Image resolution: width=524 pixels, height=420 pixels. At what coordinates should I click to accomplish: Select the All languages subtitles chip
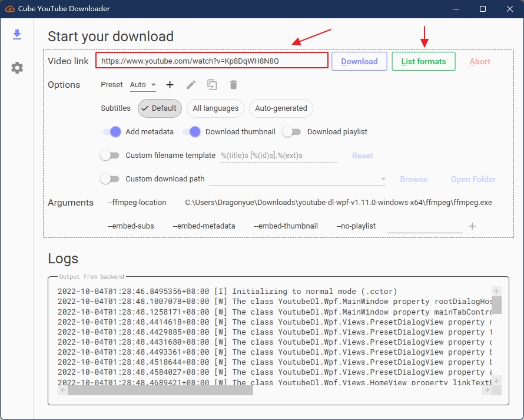215,108
